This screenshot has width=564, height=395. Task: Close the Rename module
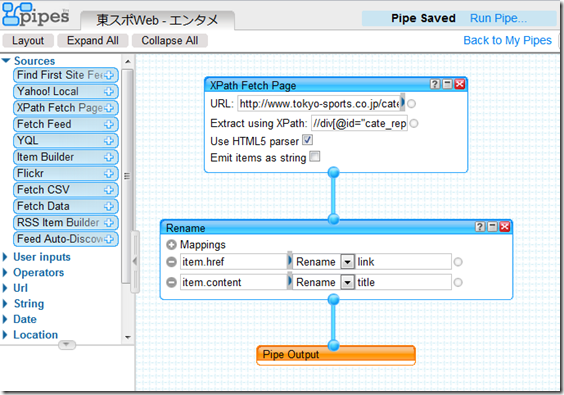505,227
